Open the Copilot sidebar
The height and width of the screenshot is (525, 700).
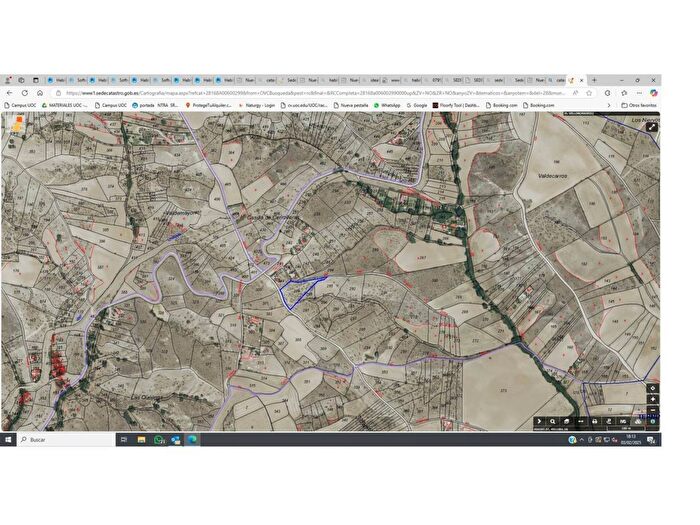654,93
